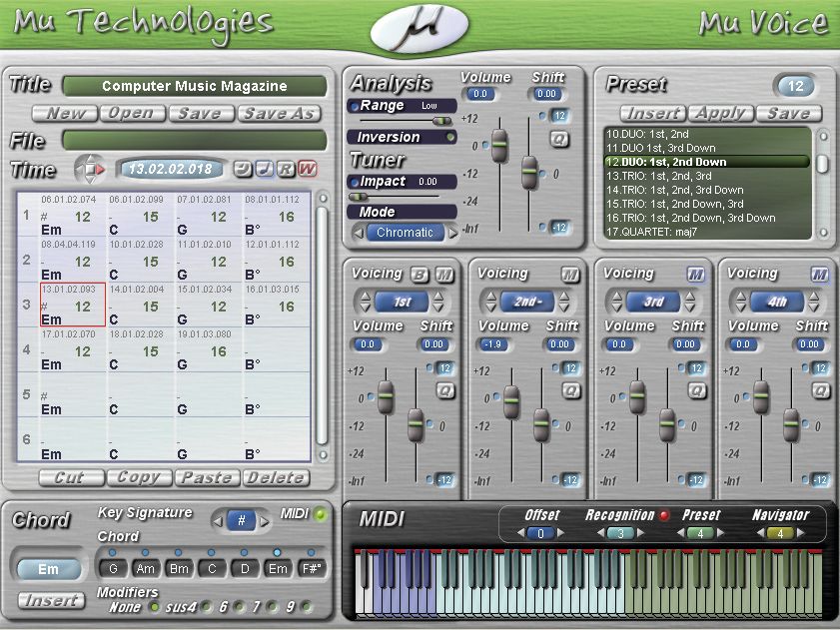Viewport: 840px width, 630px height.
Task: Select the sus4 modifier radio button
Action: [x=206, y=607]
